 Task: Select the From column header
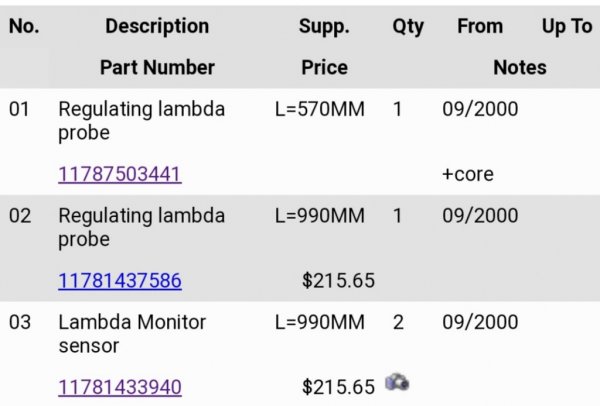[480, 27]
